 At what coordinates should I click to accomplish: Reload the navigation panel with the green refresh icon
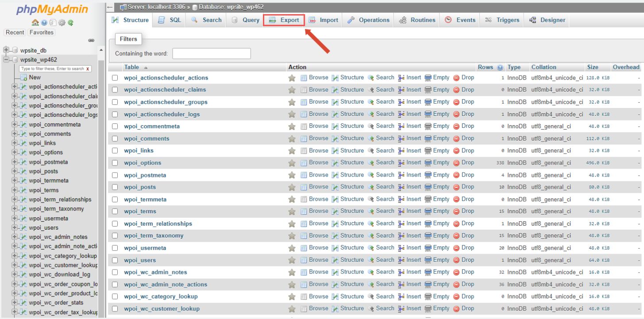(x=71, y=23)
